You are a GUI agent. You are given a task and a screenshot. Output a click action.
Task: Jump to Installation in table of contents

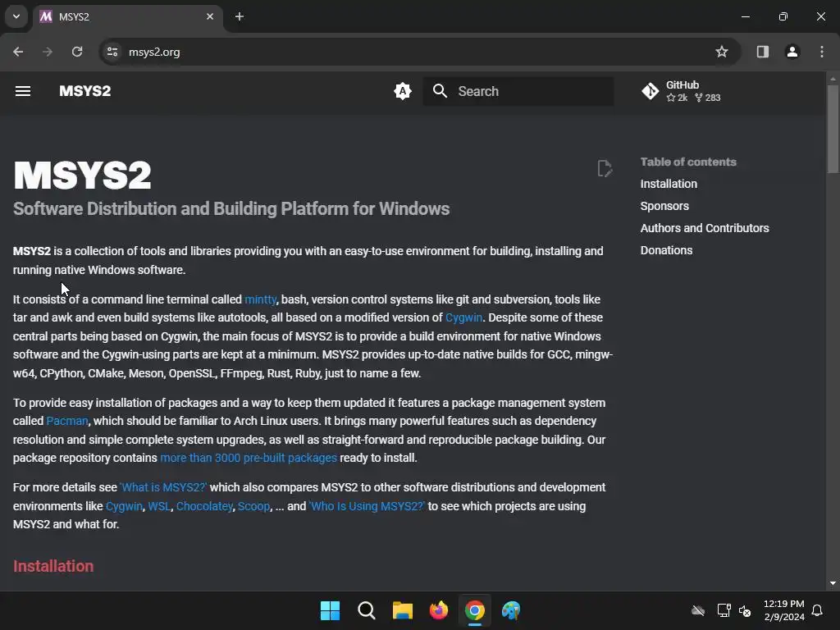click(669, 184)
